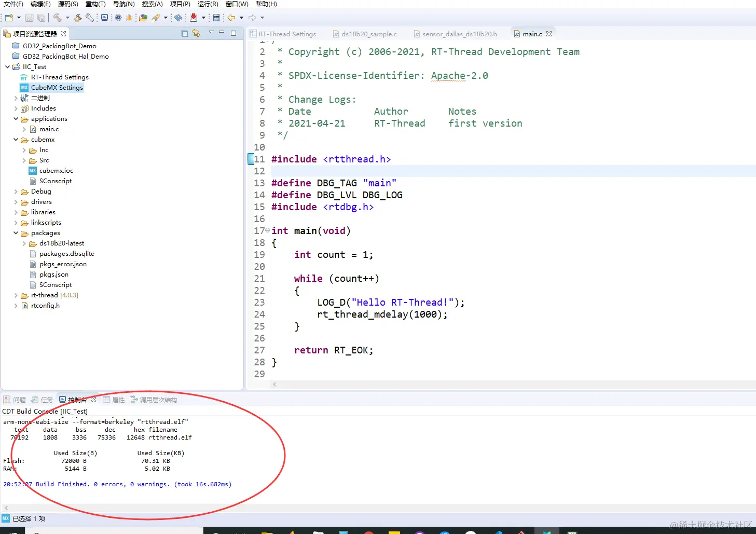The height and width of the screenshot is (534, 756).
Task: Click the blue book packages icon
Action: pos(178,18)
